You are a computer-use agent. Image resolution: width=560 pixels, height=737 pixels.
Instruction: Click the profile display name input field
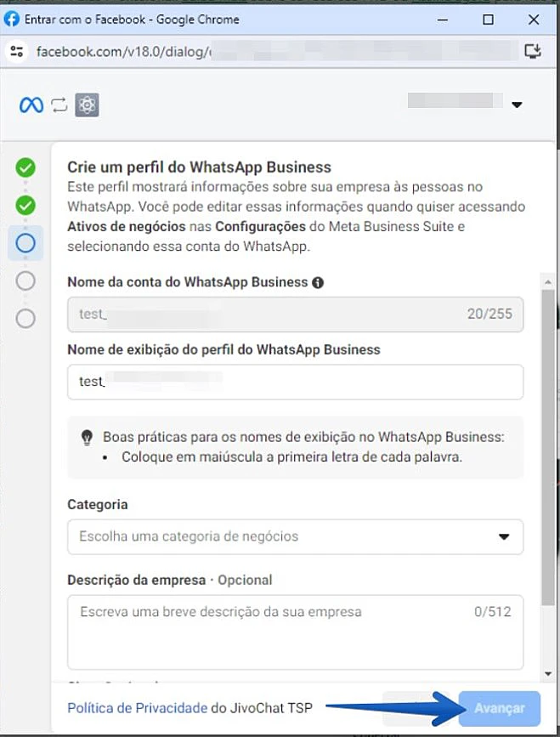[296, 382]
